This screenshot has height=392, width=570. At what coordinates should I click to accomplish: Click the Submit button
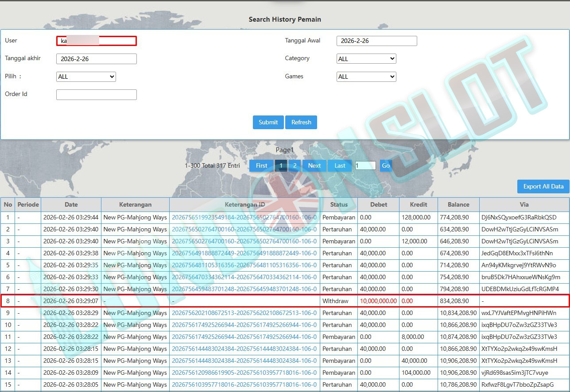tap(268, 123)
